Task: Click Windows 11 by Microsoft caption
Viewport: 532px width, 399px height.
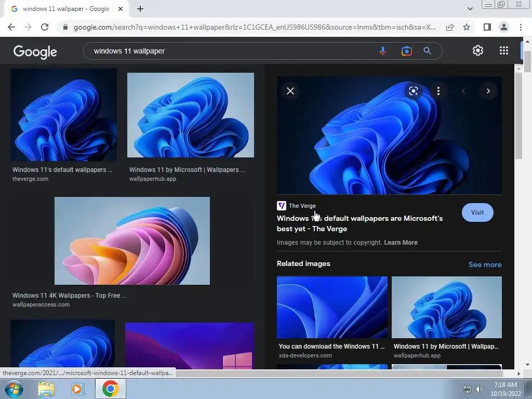Action: click(187, 170)
